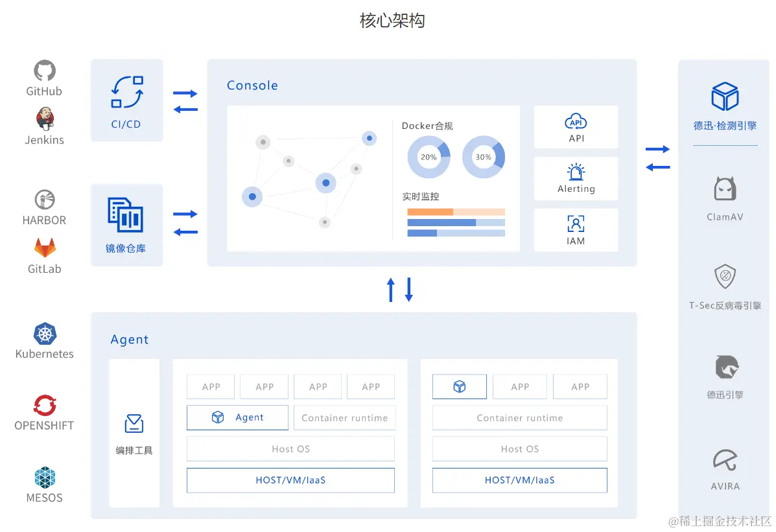776x532 pixels.
Task: Click the bottom blue monitoring bar
Action: [x=456, y=233]
